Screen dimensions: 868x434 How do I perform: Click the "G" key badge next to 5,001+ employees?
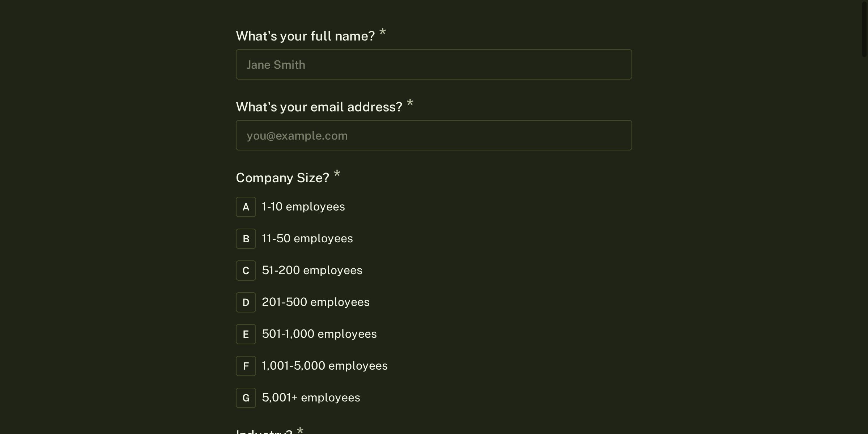click(x=246, y=397)
